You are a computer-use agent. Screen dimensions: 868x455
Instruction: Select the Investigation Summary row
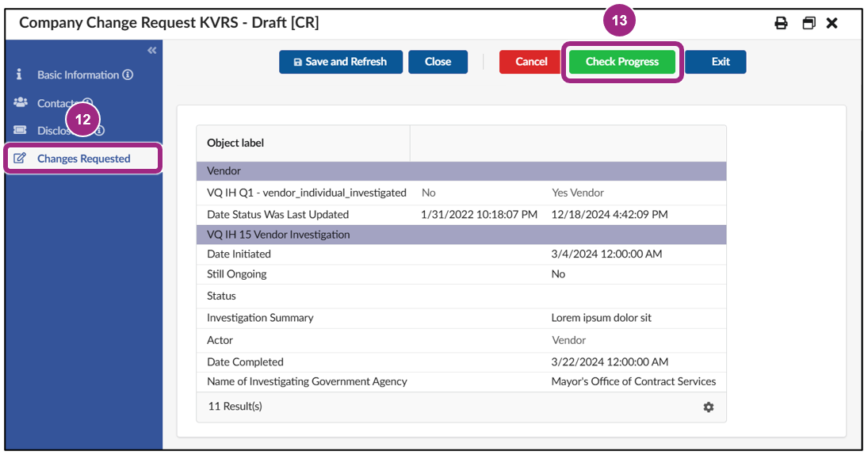(x=461, y=318)
